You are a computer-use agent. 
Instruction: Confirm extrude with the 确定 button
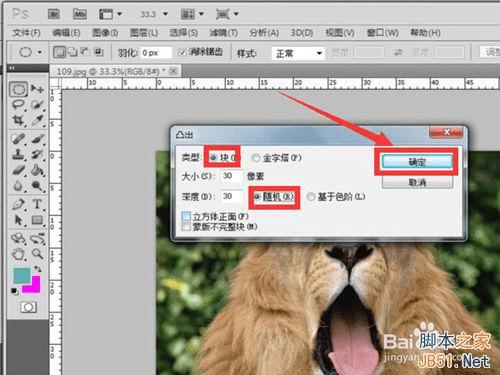pyautogui.click(x=417, y=162)
